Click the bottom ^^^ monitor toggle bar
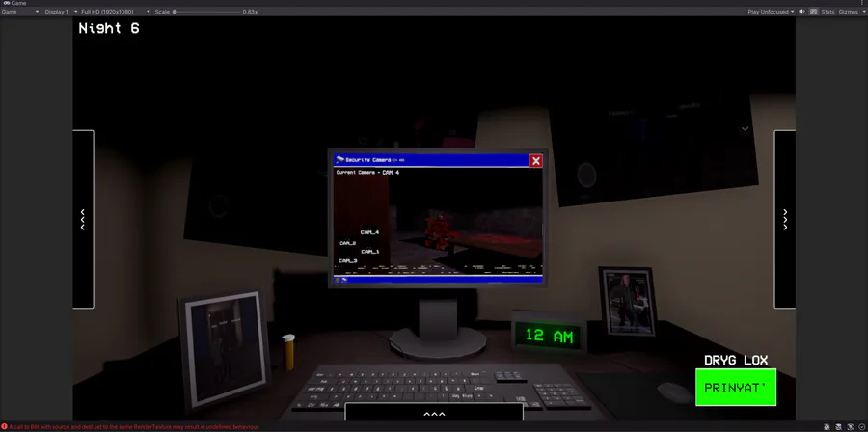 coord(434,413)
